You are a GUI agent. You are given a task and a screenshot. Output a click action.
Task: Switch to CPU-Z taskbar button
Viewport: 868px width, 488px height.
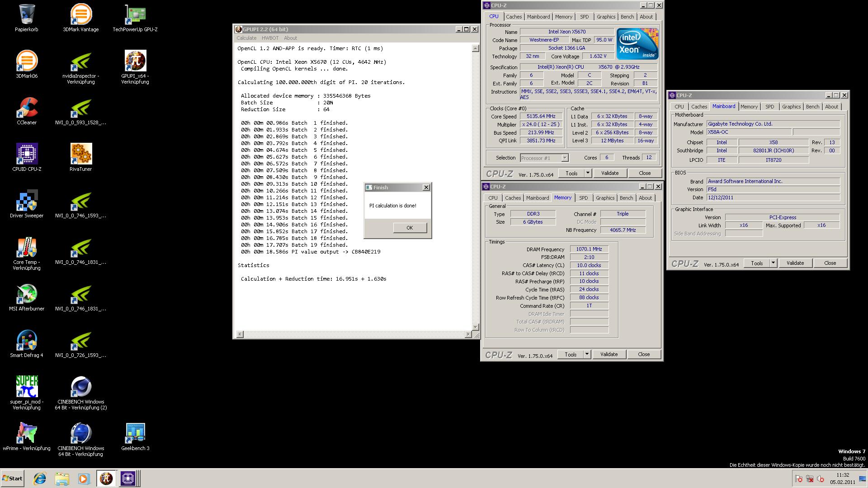click(128, 479)
